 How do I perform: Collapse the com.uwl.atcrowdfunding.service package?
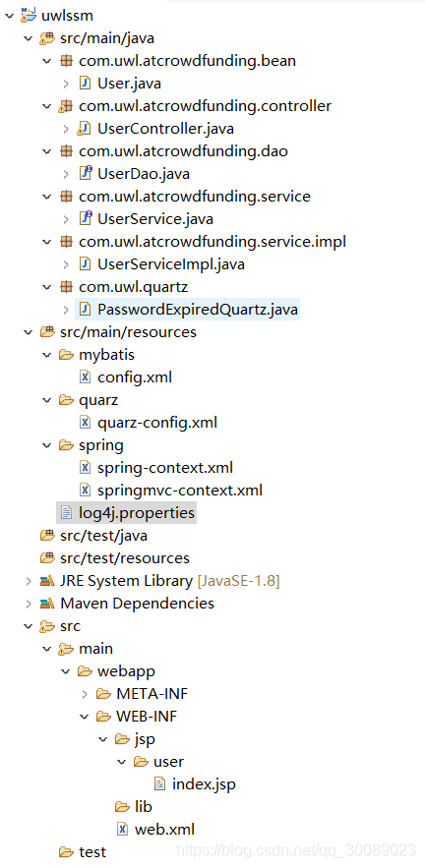pyautogui.click(x=46, y=197)
